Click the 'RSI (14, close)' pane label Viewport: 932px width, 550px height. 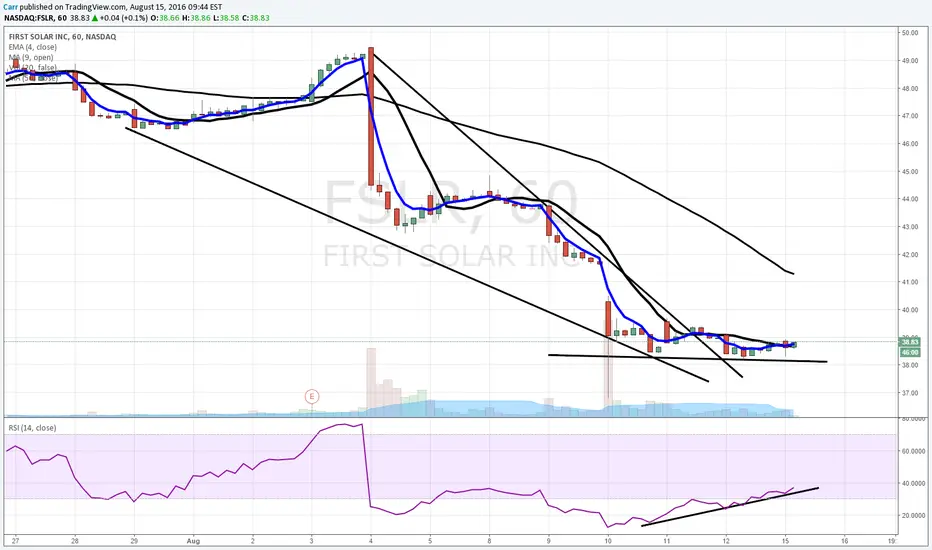pos(32,428)
